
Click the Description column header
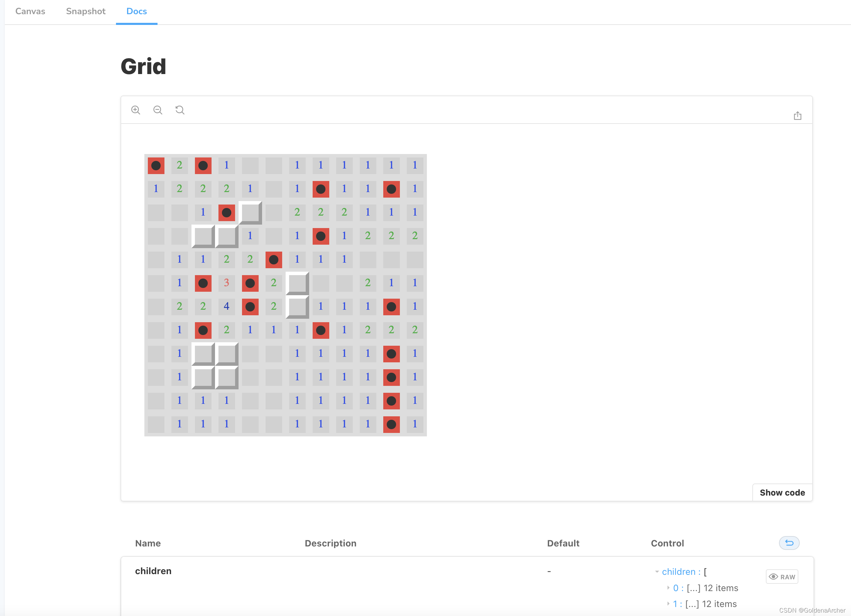[x=330, y=543]
